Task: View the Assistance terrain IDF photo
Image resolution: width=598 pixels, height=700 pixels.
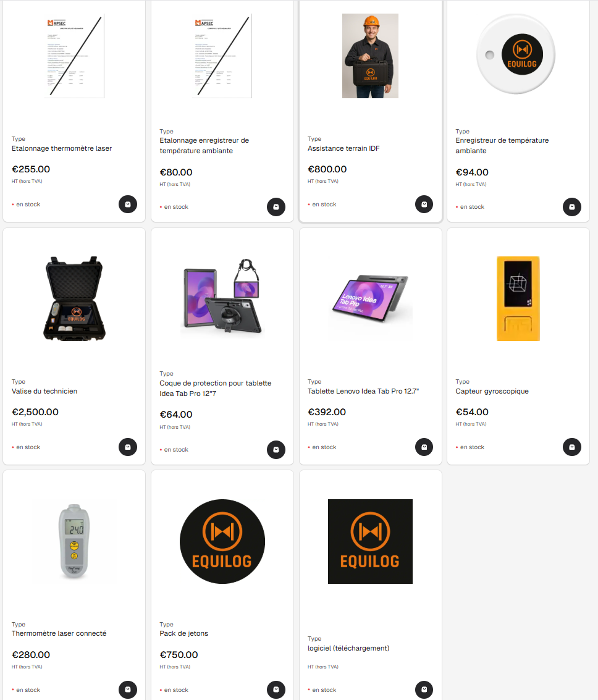Action: [x=370, y=56]
